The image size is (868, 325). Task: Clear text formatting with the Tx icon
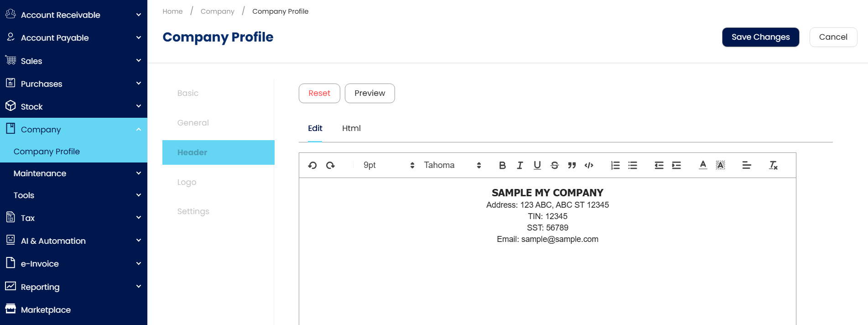click(x=773, y=165)
